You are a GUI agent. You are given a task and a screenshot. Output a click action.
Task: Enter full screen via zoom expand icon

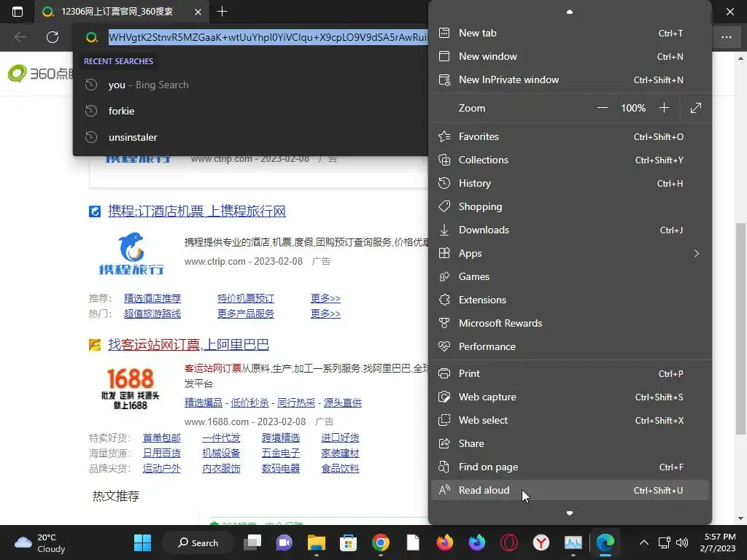click(x=695, y=108)
